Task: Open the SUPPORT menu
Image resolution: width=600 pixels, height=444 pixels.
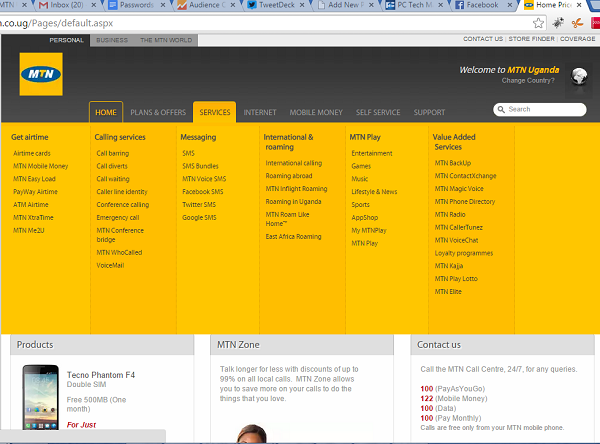Action: coord(429,112)
